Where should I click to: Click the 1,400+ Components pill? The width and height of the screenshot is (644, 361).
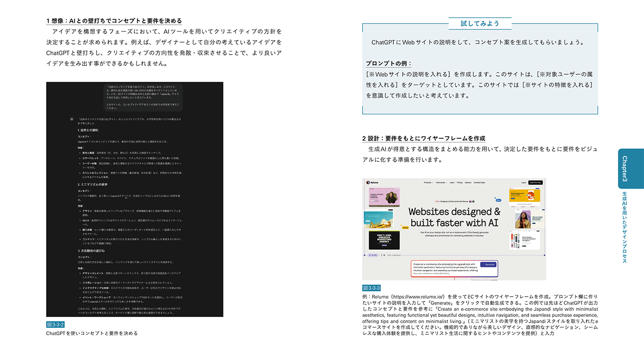tap(391, 255)
